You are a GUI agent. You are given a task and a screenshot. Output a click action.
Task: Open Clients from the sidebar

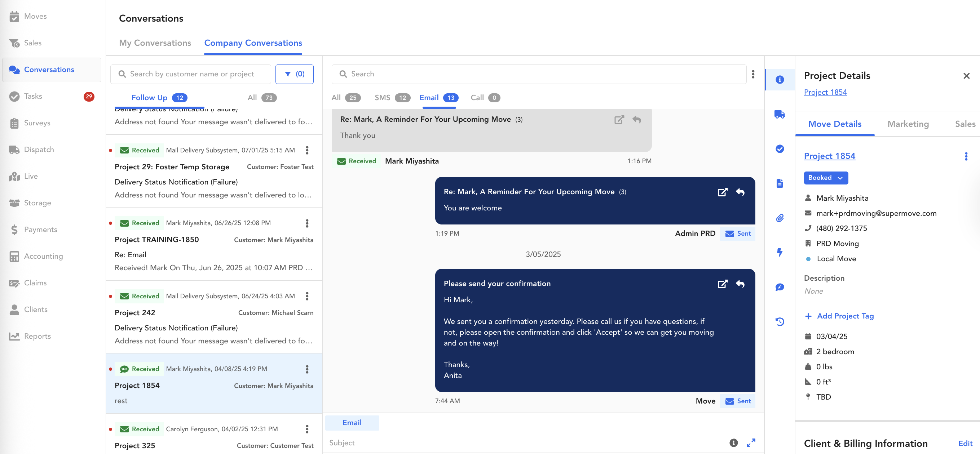point(35,309)
